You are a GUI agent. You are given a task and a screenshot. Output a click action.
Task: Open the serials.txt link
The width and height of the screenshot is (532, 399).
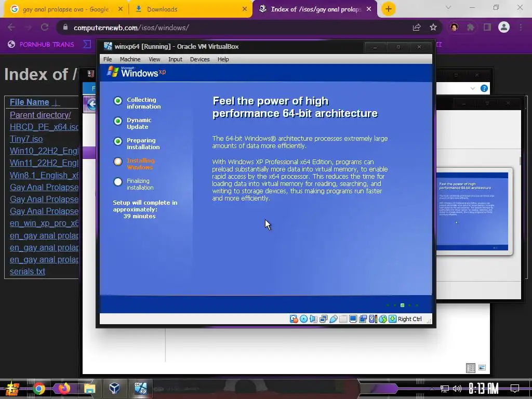[x=27, y=271]
